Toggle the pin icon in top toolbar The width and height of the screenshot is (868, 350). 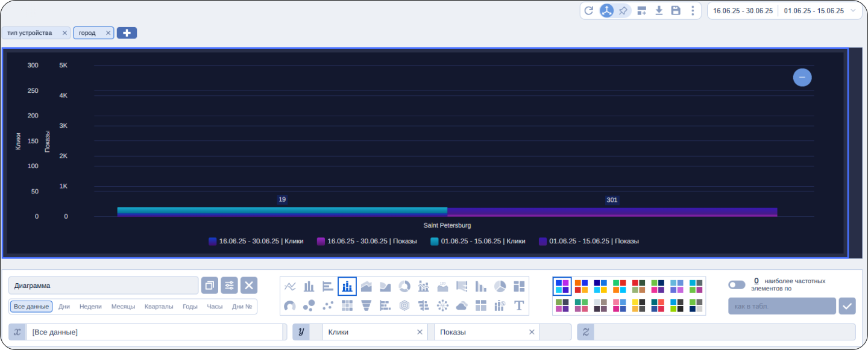(623, 11)
